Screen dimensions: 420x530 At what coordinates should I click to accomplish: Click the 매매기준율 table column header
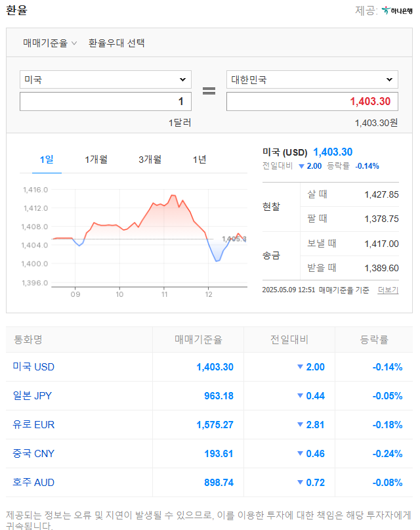pyautogui.click(x=198, y=340)
